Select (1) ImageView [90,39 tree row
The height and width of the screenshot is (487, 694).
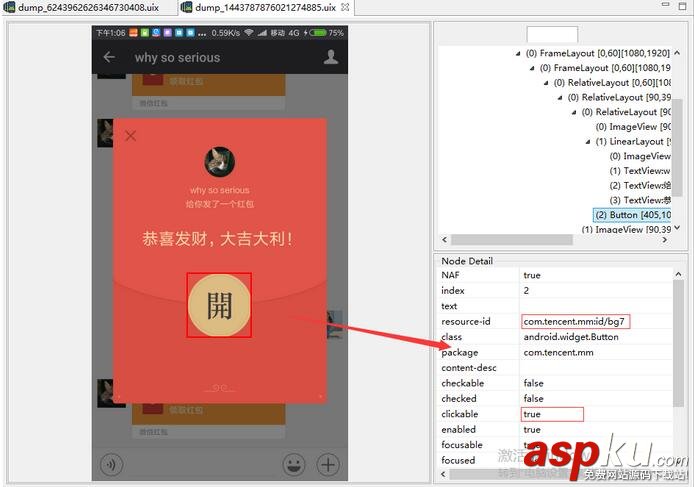pos(626,229)
